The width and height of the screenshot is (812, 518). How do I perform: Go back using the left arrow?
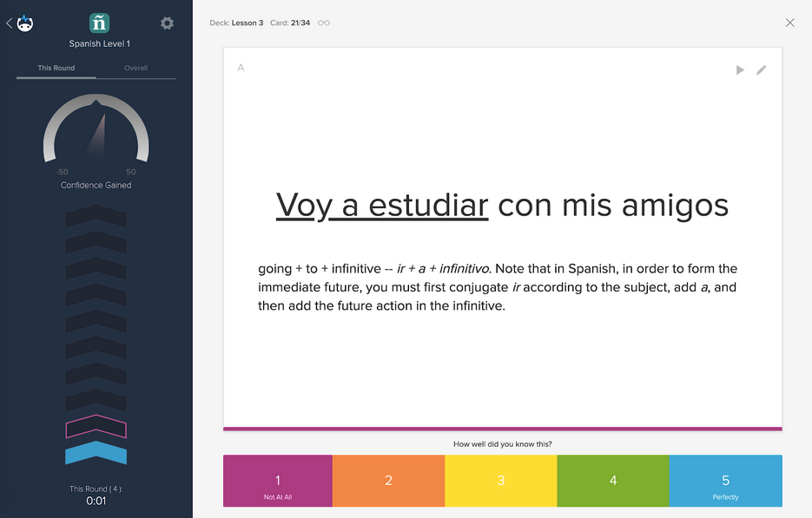coord(8,22)
